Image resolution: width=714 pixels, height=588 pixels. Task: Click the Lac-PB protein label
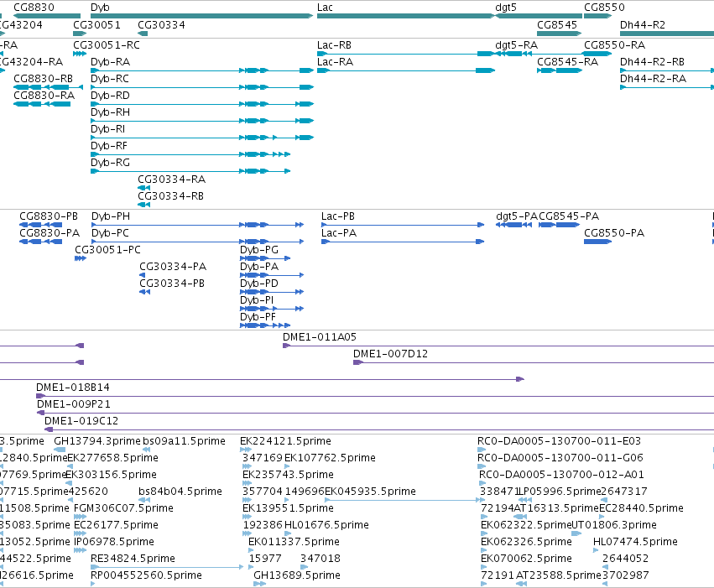(338, 216)
